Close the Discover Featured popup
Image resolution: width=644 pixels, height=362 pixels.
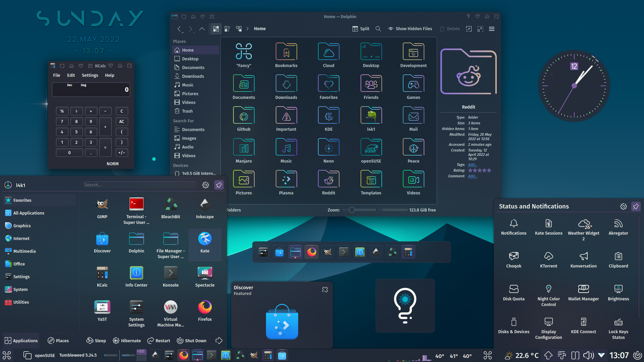coord(325,290)
